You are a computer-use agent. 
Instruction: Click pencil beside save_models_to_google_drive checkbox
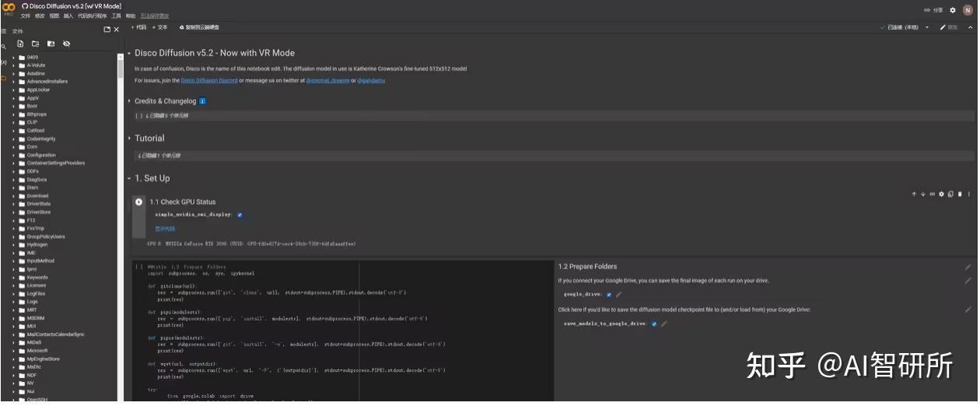click(x=664, y=324)
